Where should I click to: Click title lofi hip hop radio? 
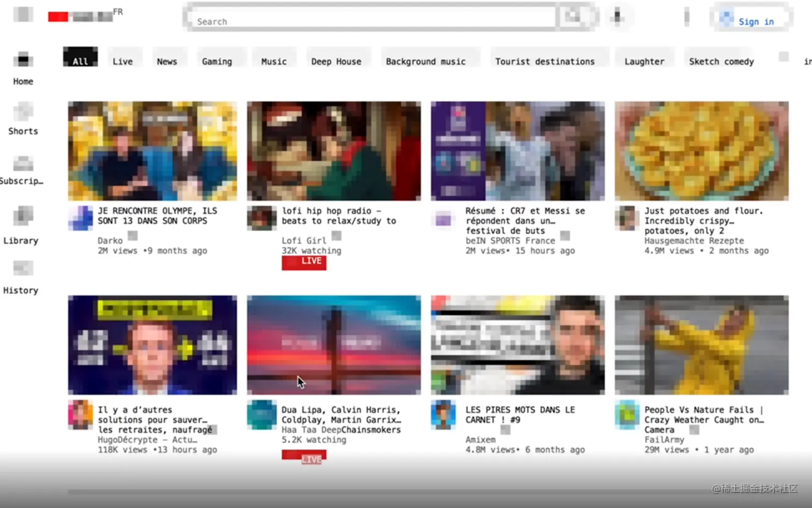[339, 216]
